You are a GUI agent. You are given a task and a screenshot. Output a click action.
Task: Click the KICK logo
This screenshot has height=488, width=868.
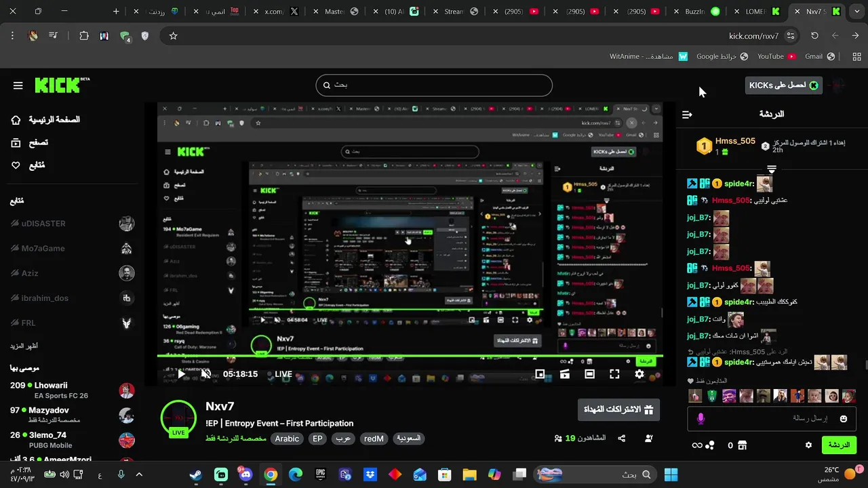(62, 85)
